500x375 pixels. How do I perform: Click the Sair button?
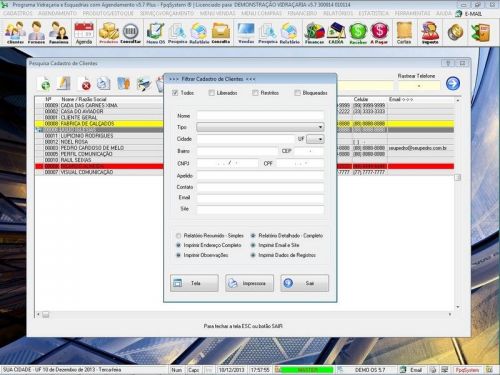[x=304, y=283]
